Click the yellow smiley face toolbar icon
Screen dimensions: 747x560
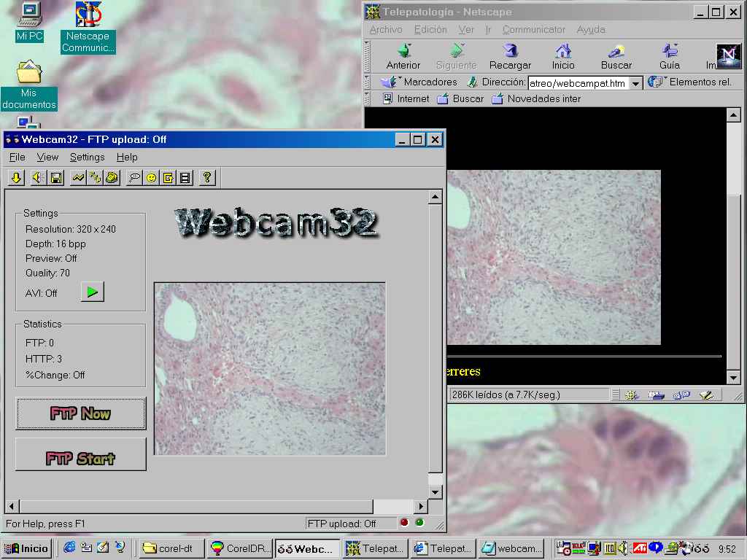[151, 177]
